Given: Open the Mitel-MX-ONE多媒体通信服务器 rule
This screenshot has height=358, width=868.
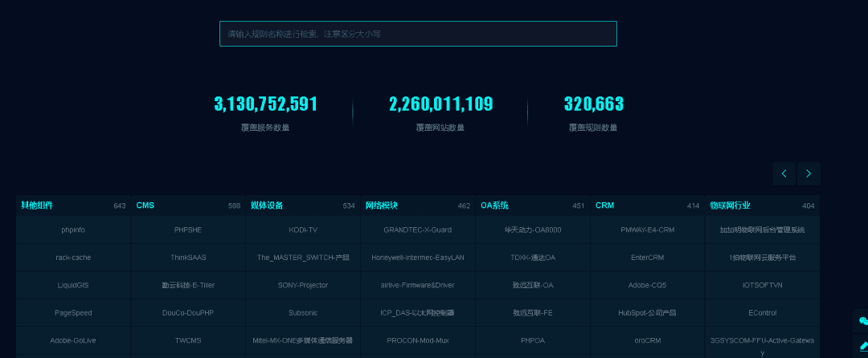Looking at the screenshot, I should coord(303,340).
